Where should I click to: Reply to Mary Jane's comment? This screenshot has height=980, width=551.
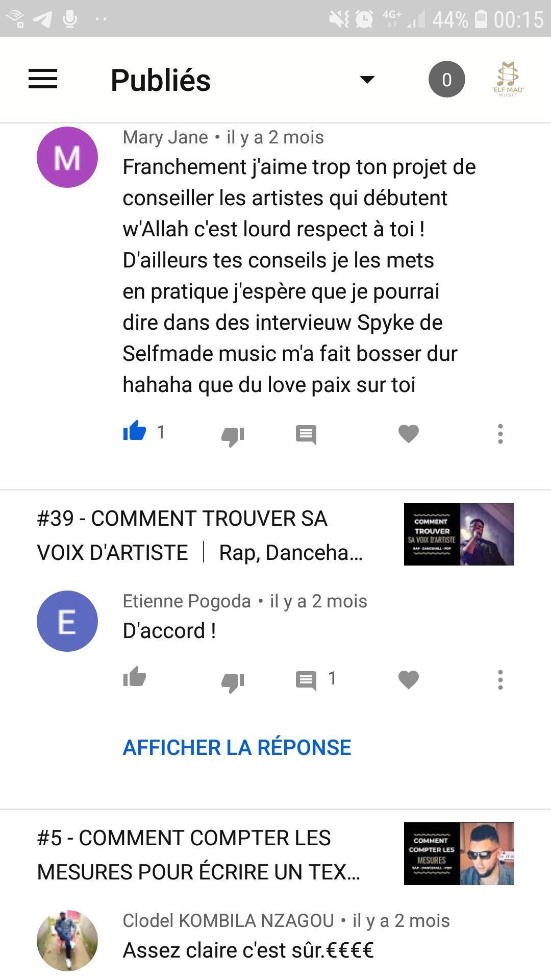(x=306, y=435)
